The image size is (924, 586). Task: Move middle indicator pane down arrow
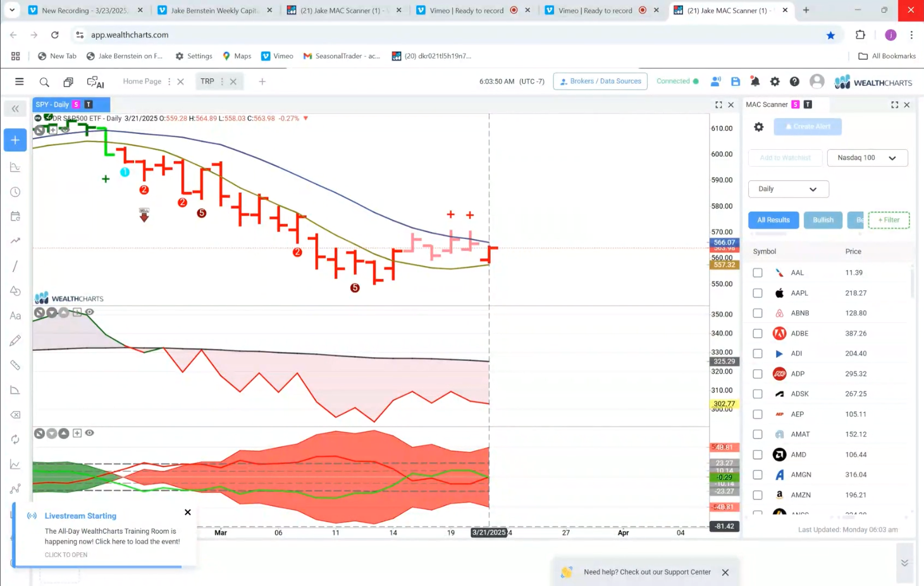click(52, 312)
